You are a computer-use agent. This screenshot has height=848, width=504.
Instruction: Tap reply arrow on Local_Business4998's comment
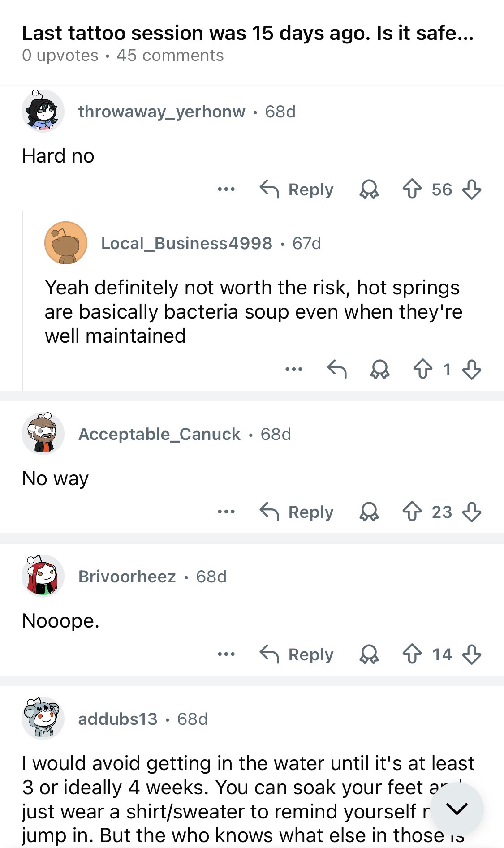point(337,370)
